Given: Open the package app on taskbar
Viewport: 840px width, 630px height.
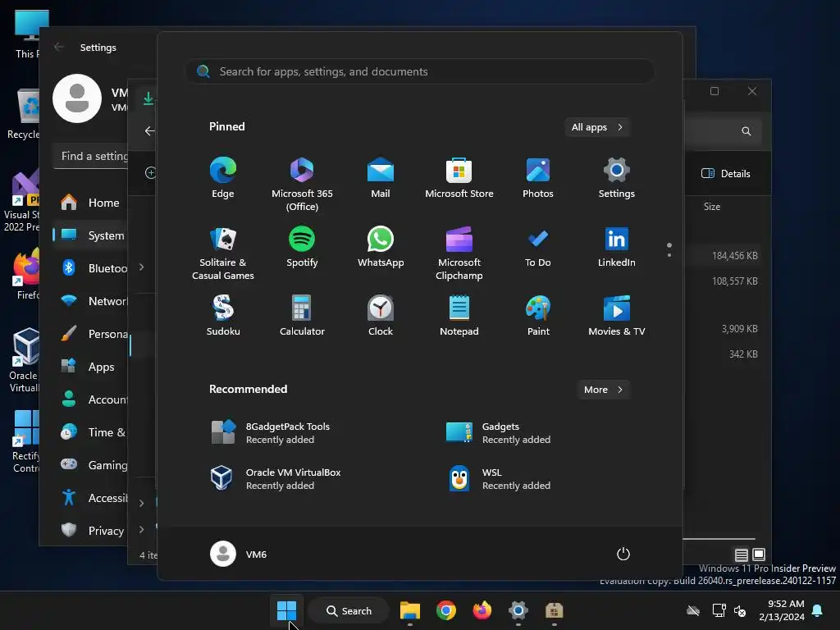Looking at the screenshot, I should 554,610.
